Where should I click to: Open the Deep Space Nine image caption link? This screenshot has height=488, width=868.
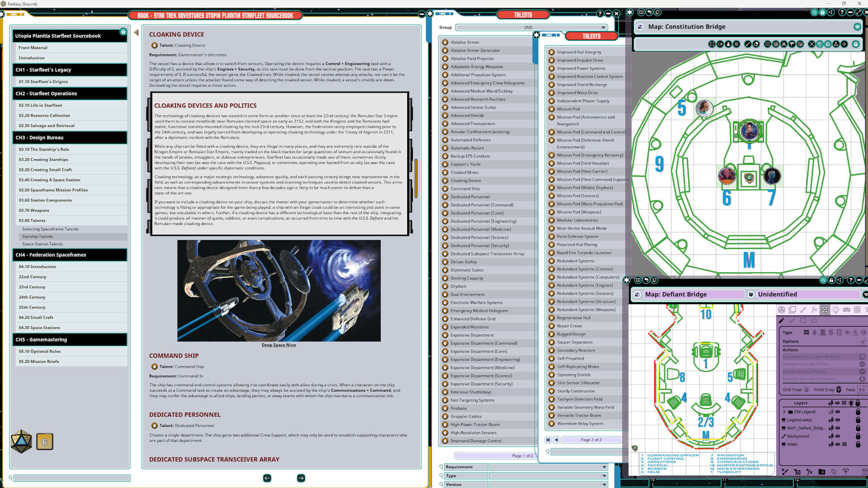click(279, 345)
